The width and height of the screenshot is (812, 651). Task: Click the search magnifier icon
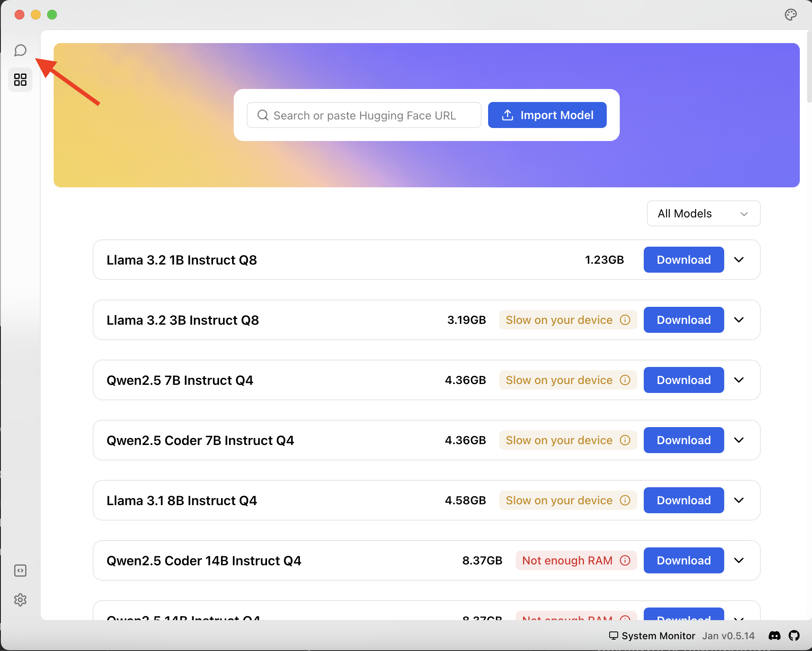[x=263, y=115]
